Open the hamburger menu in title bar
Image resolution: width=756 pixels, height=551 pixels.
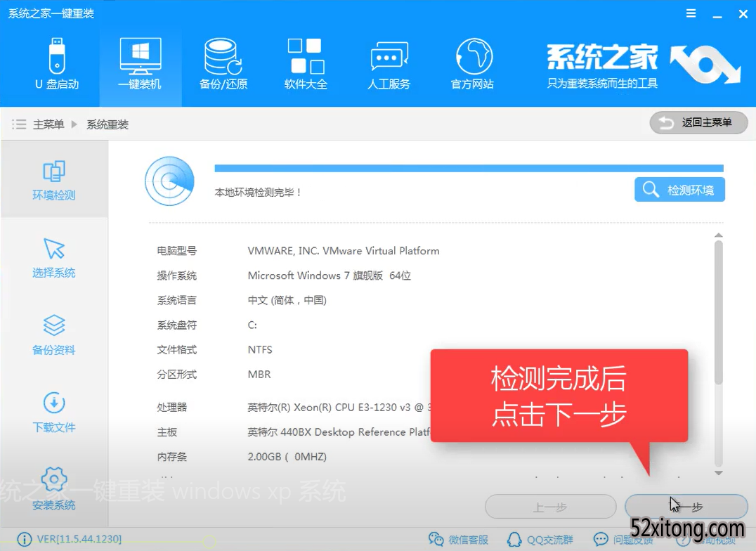click(x=691, y=13)
